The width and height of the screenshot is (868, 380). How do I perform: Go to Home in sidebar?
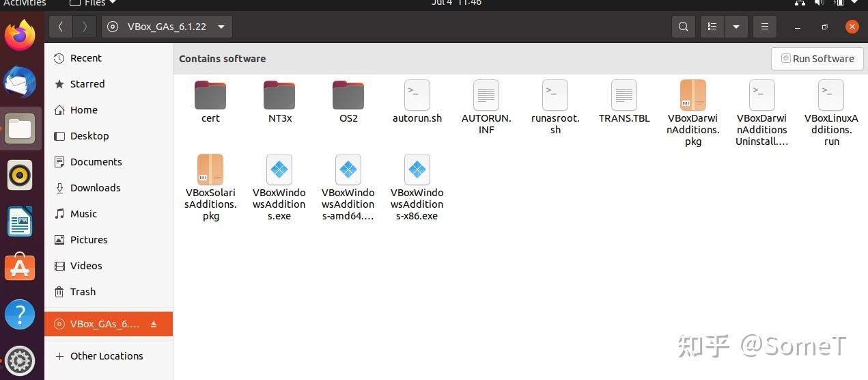pyautogui.click(x=109, y=110)
